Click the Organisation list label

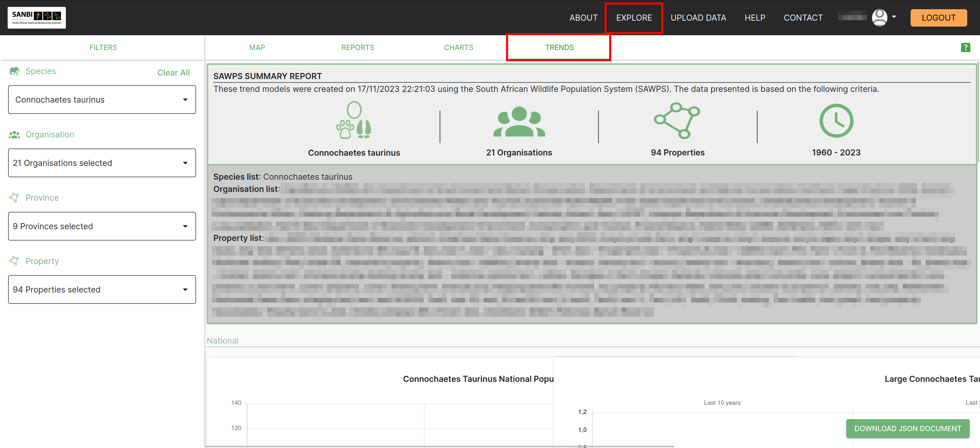(247, 189)
